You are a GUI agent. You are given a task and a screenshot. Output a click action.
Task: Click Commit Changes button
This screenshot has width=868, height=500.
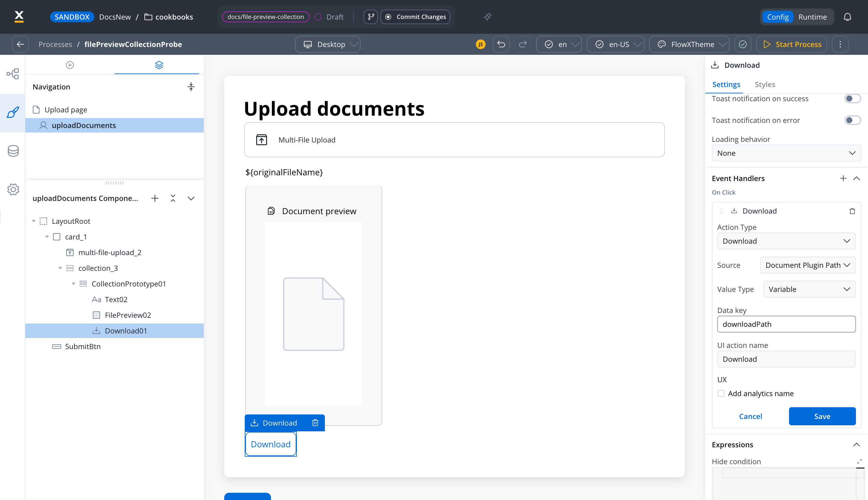coord(415,17)
